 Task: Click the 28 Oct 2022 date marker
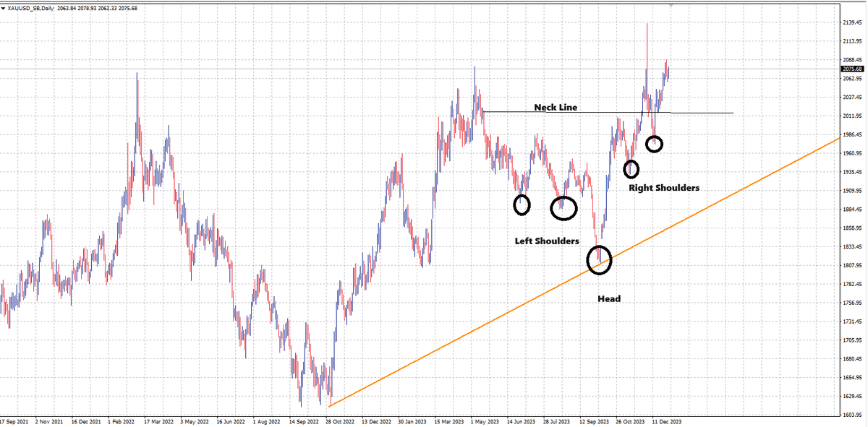pos(341,420)
